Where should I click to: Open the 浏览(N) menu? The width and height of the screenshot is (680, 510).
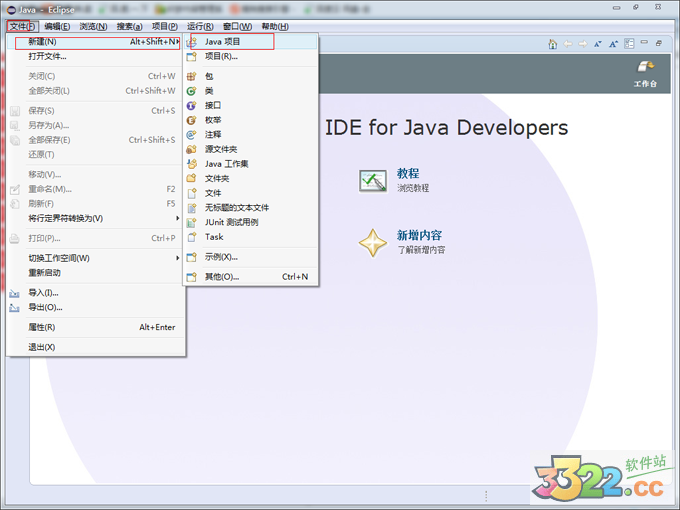(x=93, y=26)
